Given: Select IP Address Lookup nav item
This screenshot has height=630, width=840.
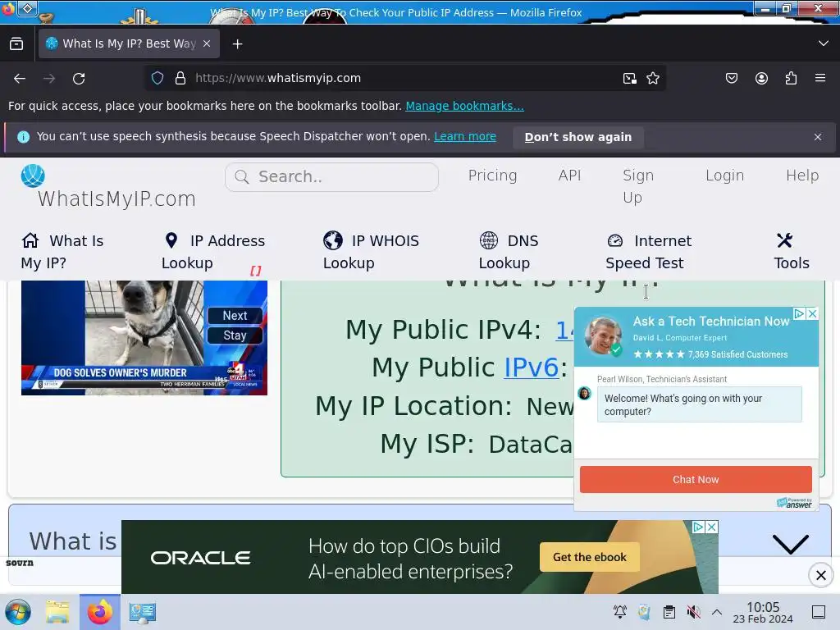Looking at the screenshot, I should [x=213, y=252].
